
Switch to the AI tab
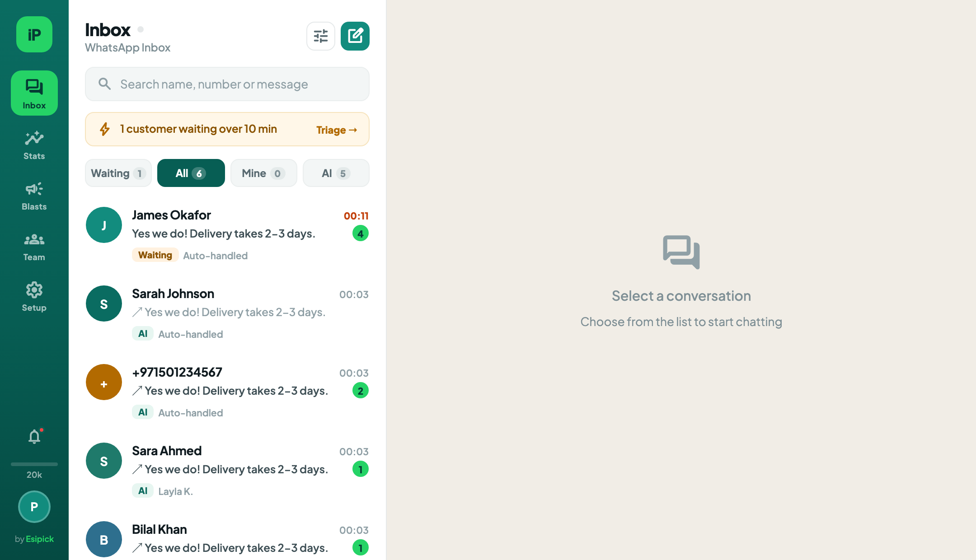[x=336, y=173]
